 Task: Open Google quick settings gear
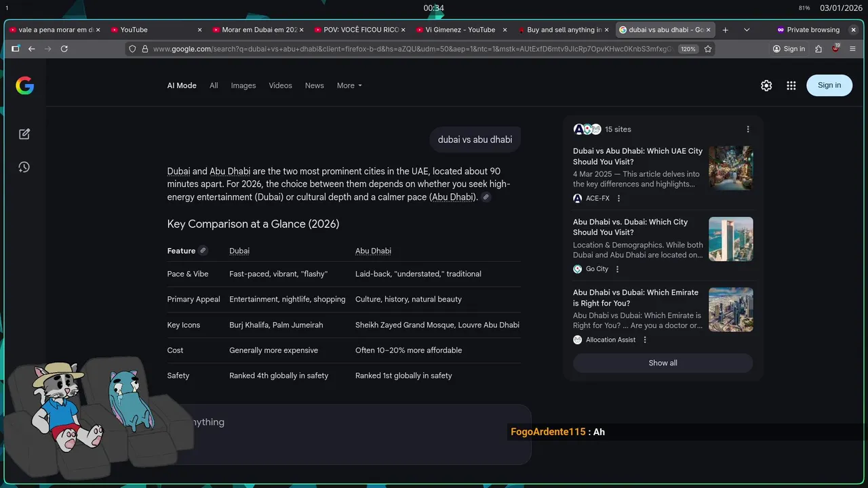tap(766, 85)
